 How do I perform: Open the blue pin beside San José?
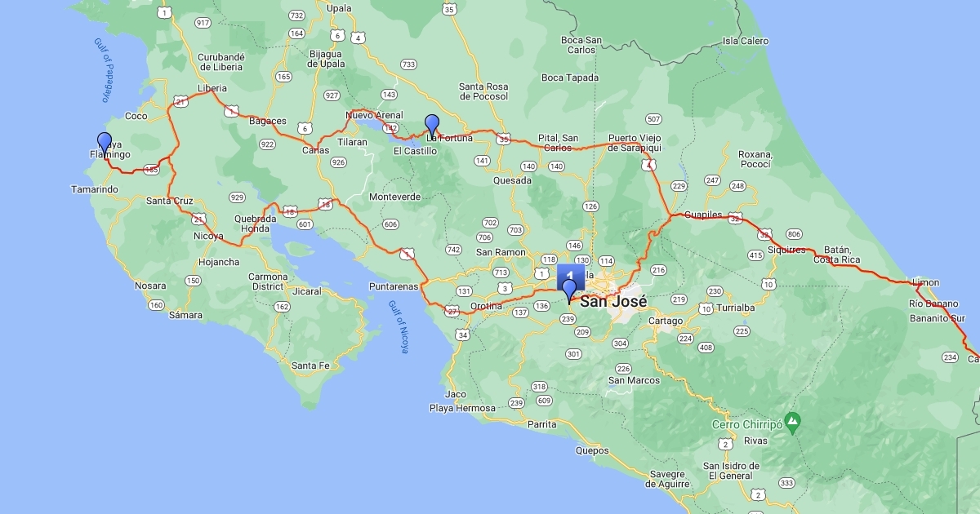point(569,290)
